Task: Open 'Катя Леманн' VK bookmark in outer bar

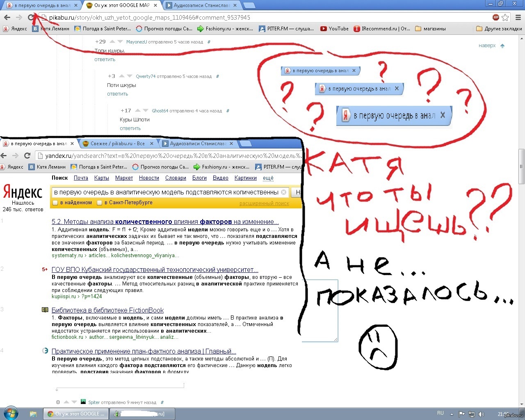Action: 51,29
